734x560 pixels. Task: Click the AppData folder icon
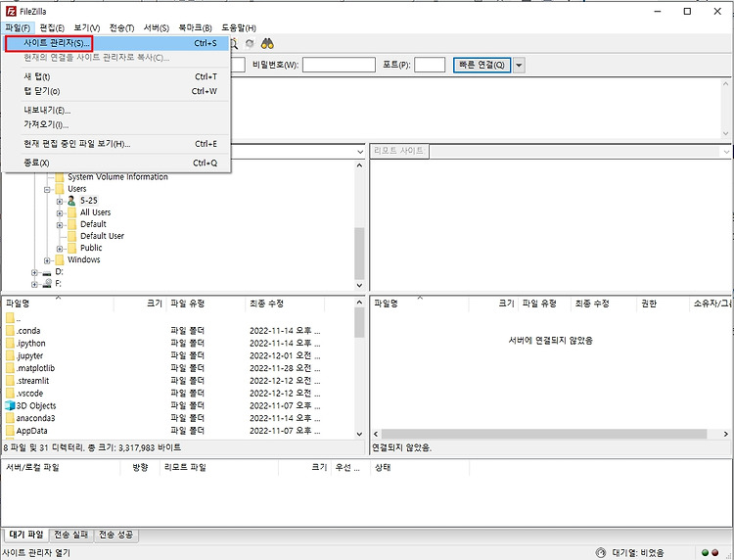coord(11,431)
